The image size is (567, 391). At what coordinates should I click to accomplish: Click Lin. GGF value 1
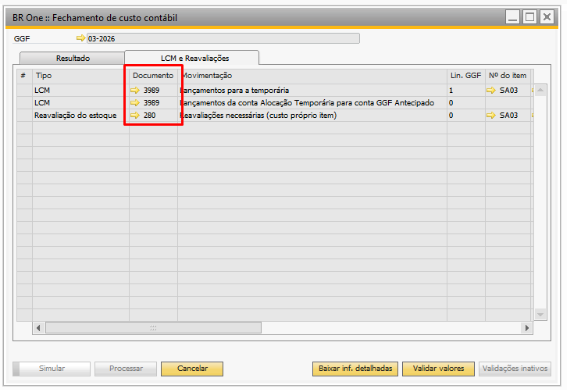[466, 90]
